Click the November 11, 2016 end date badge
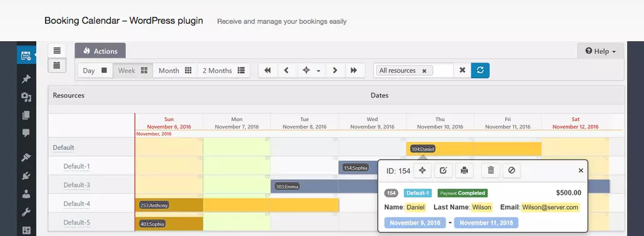Image resolution: width=644 pixels, height=236 pixels. [486, 223]
